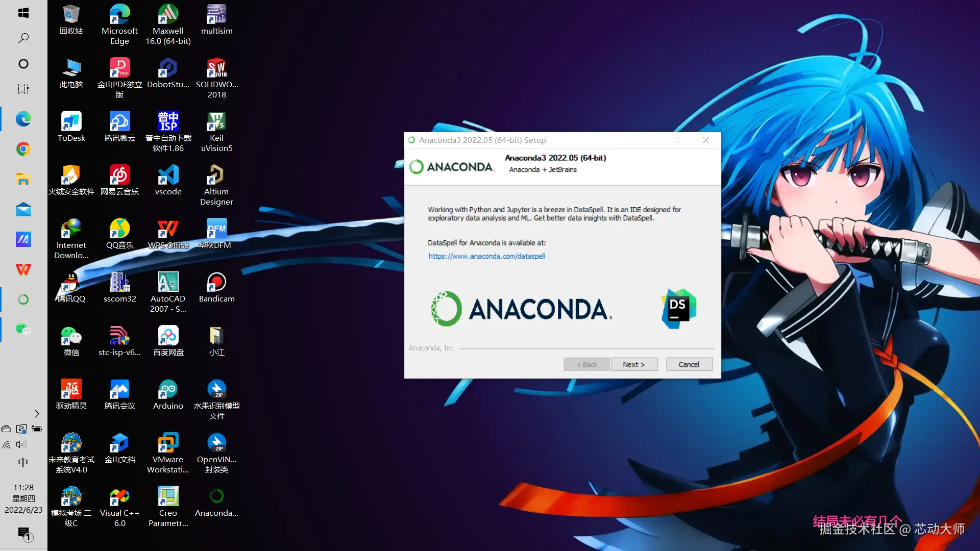Select the vscode desktop shortcut
The width and height of the screenshot is (980, 551).
click(168, 181)
